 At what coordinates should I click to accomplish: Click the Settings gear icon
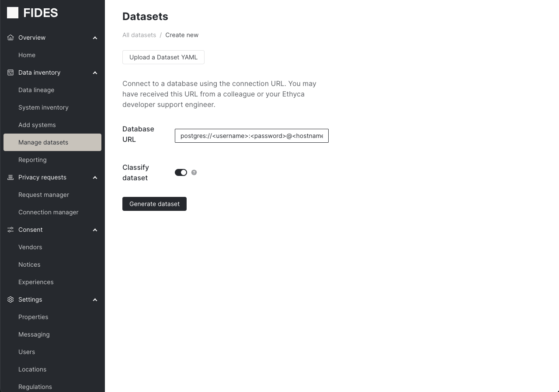pos(10,299)
